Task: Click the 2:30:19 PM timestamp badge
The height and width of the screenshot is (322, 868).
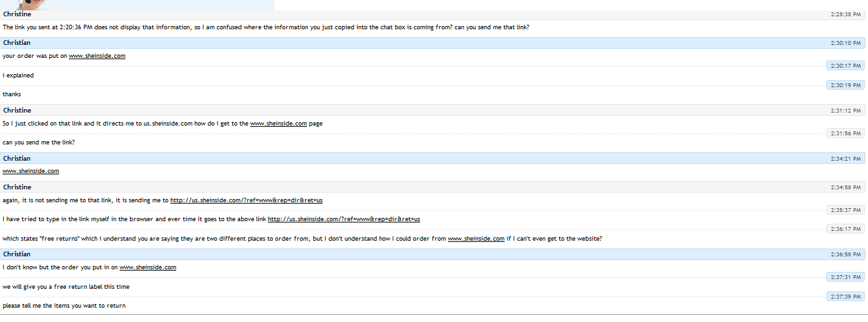Action: point(845,85)
